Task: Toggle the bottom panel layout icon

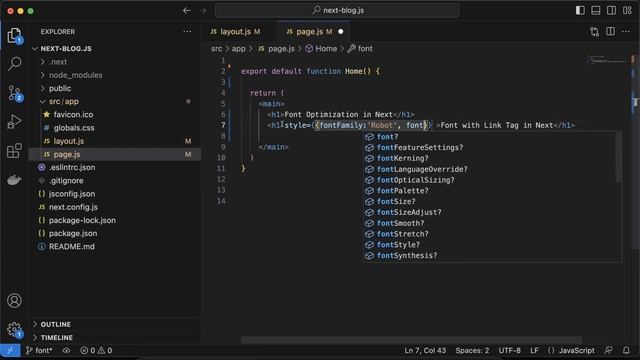Action: click(596, 10)
